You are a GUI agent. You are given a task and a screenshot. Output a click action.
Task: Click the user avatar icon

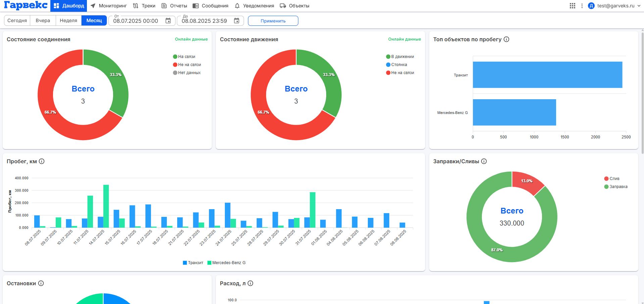point(591,6)
